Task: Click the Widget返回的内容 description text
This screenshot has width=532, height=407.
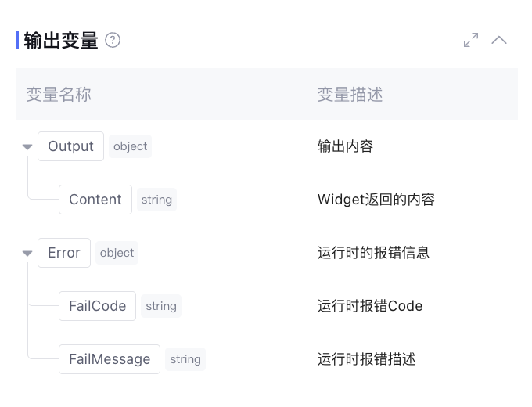Action: click(376, 200)
